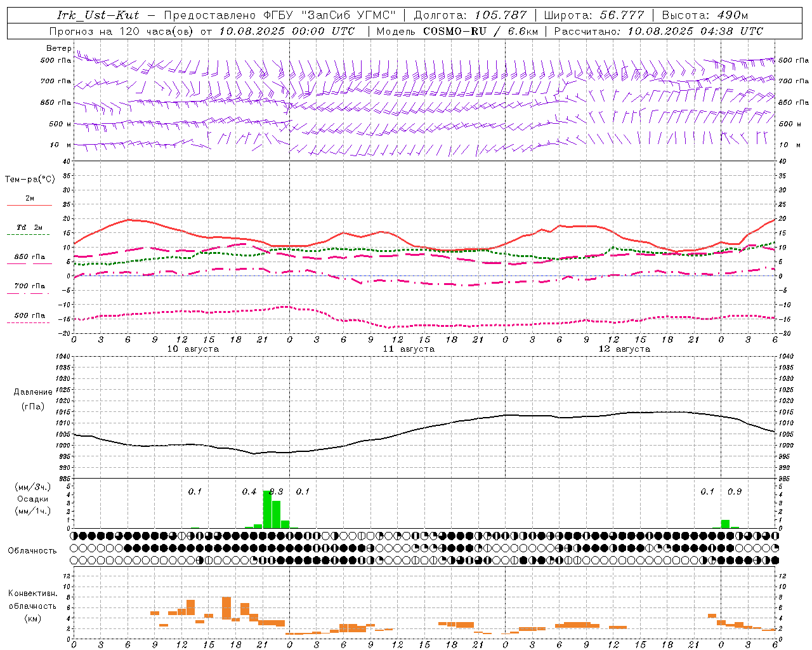
Task: Click the 'Осадки' precipitation label
Action: click(32, 499)
